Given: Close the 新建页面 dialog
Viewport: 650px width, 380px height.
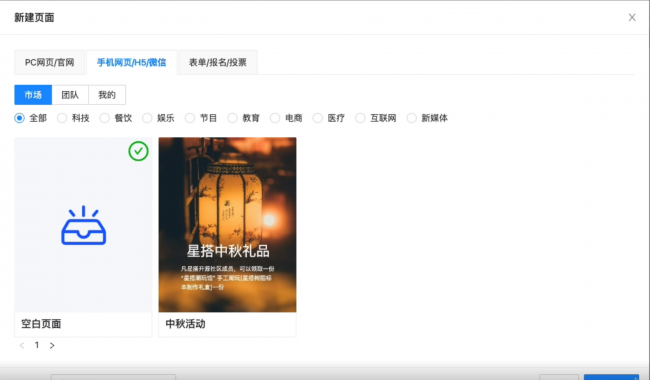Looking at the screenshot, I should (x=632, y=17).
